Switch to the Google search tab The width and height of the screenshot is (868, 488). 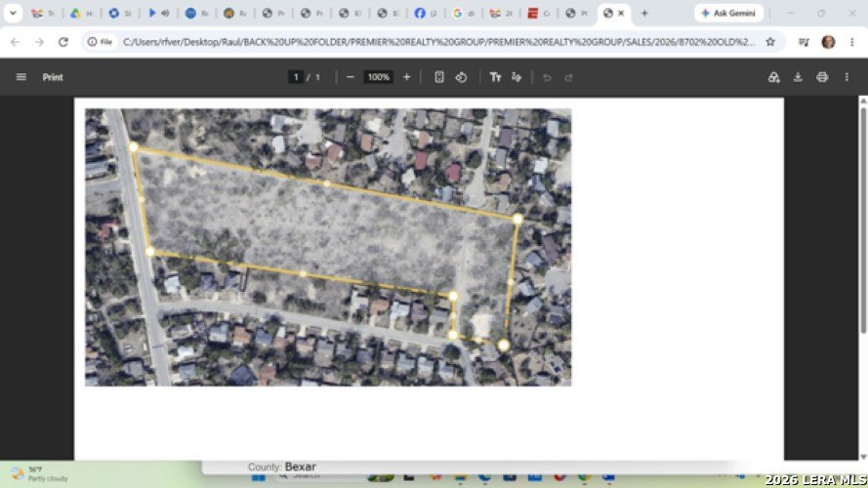[464, 13]
